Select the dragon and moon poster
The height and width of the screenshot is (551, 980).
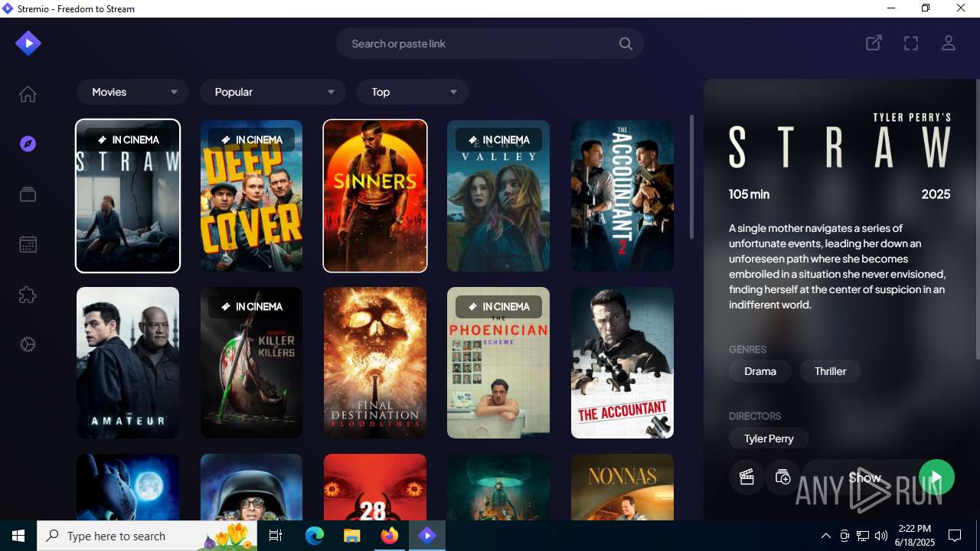128,487
